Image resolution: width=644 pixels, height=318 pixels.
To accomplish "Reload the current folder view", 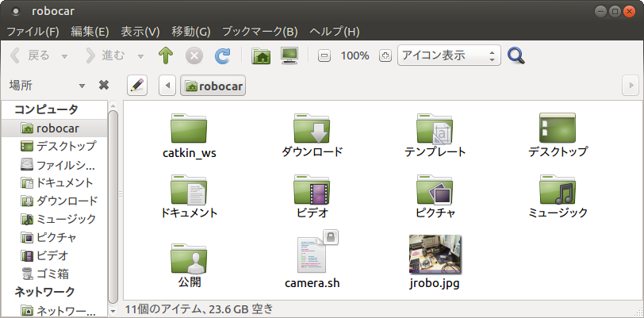I will pyautogui.click(x=222, y=56).
